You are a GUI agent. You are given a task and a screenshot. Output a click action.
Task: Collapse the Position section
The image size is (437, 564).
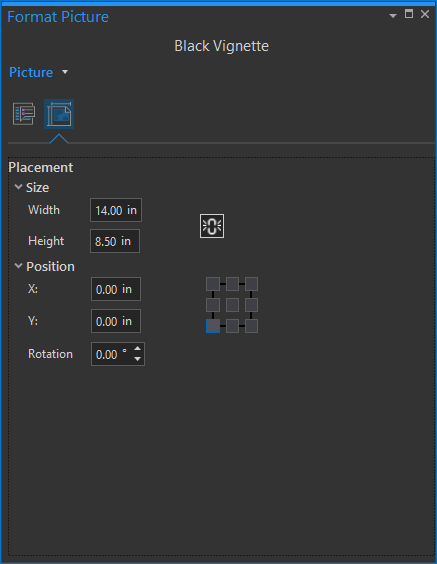18,266
